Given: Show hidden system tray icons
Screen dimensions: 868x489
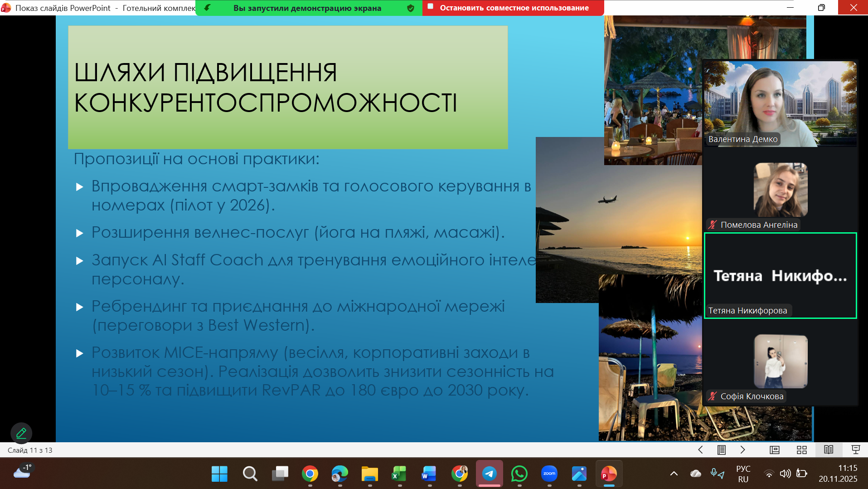Looking at the screenshot, I should pyautogui.click(x=674, y=474).
